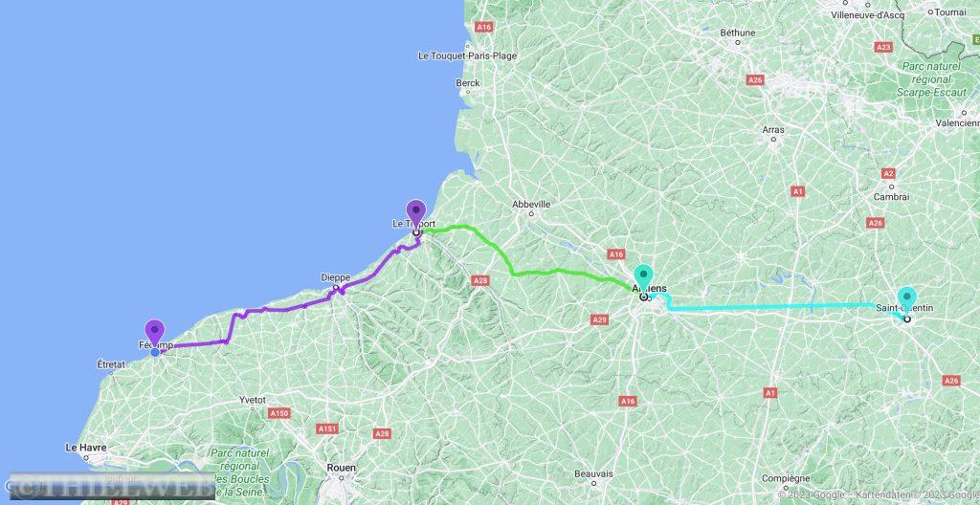Select the teal pin at Saint-Quentin
Image resolution: width=980 pixels, height=505 pixels.
coord(907,300)
